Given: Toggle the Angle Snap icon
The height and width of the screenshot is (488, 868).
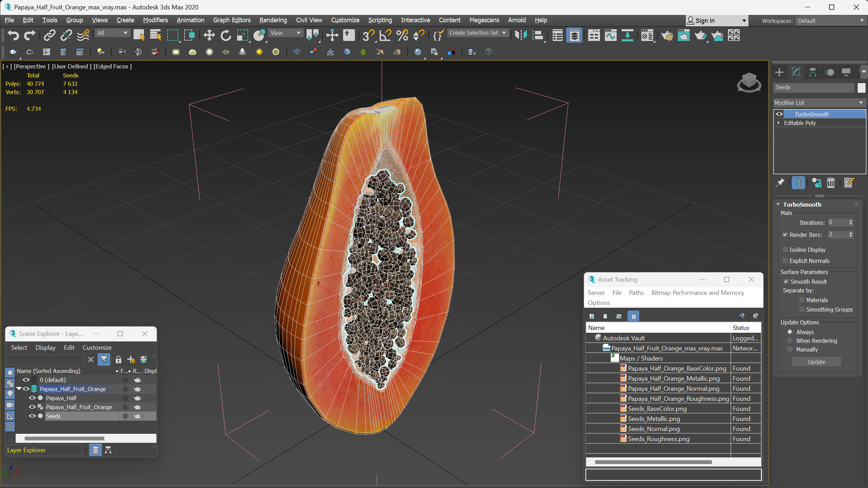Looking at the screenshot, I should (385, 35).
